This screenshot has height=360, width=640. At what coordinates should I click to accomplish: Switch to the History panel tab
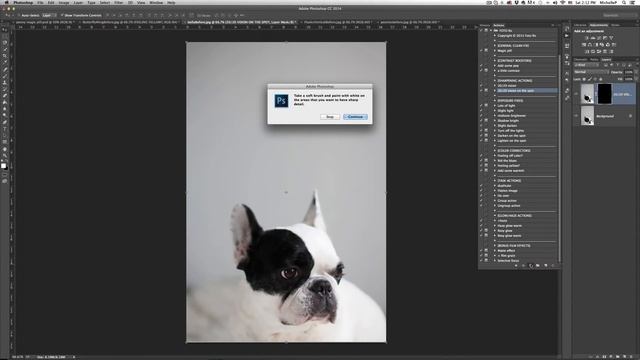pos(485,25)
